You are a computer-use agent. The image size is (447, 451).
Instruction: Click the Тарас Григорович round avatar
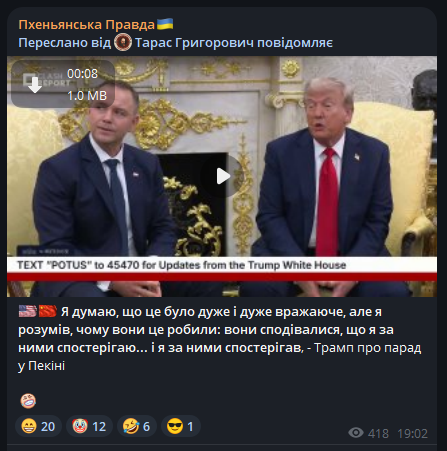pyautogui.click(x=123, y=43)
